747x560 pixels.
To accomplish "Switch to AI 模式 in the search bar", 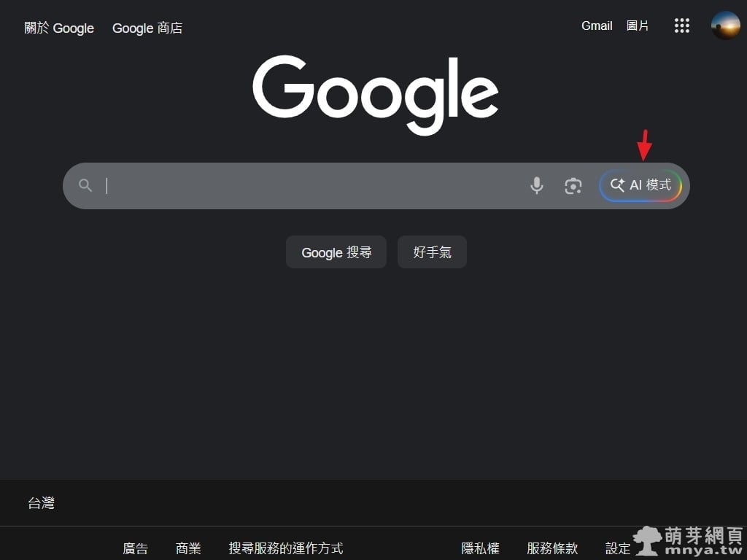I will click(x=640, y=186).
